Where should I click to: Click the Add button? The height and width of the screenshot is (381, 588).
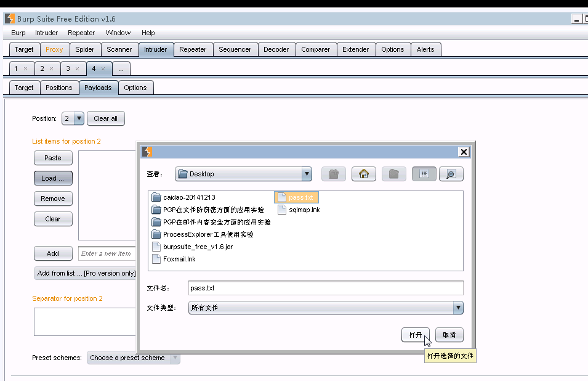pos(53,253)
